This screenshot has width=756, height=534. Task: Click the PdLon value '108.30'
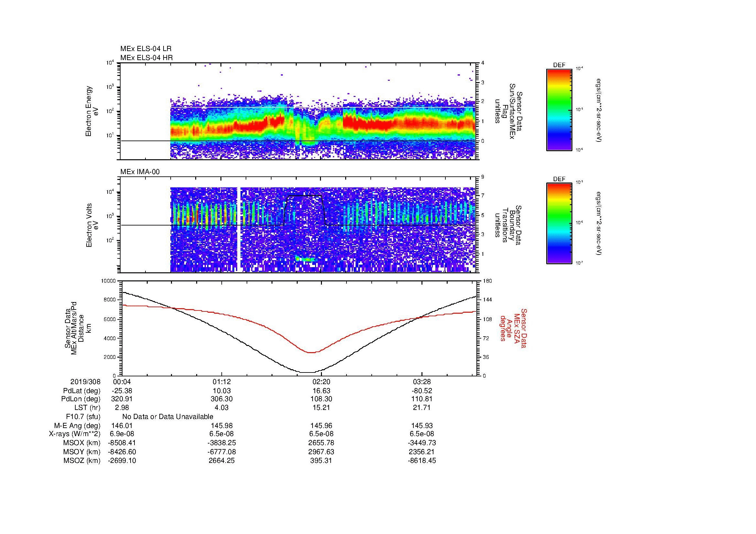pyautogui.click(x=321, y=399)
